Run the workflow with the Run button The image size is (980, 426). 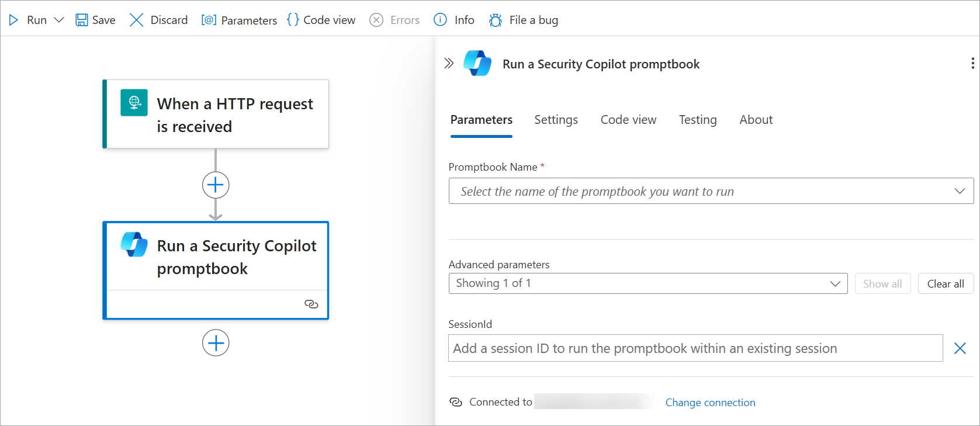coord(27,20)
